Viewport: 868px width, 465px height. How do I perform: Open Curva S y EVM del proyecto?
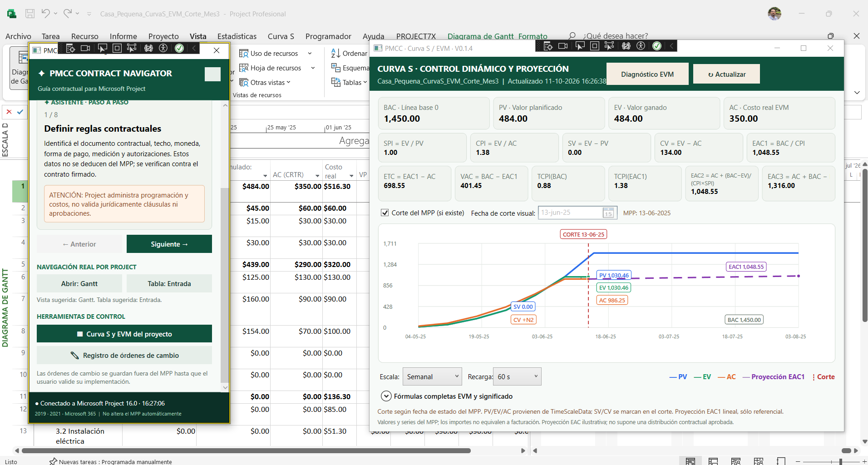124,334
